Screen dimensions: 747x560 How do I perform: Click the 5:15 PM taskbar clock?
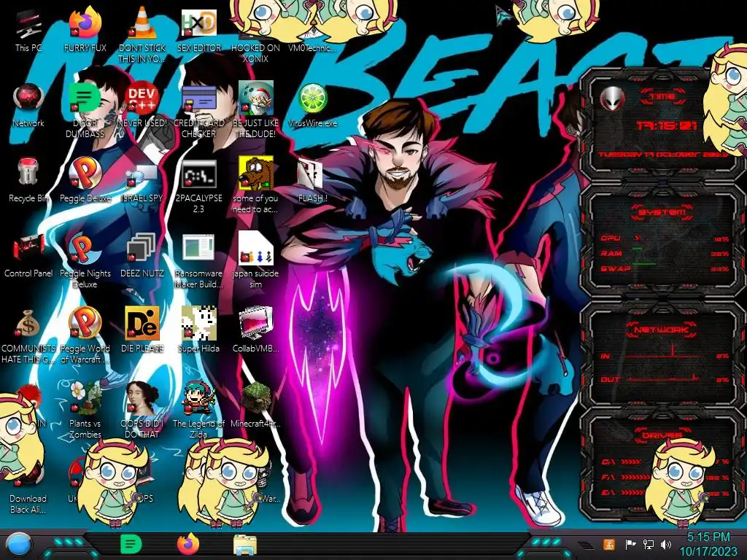point(708,544)
